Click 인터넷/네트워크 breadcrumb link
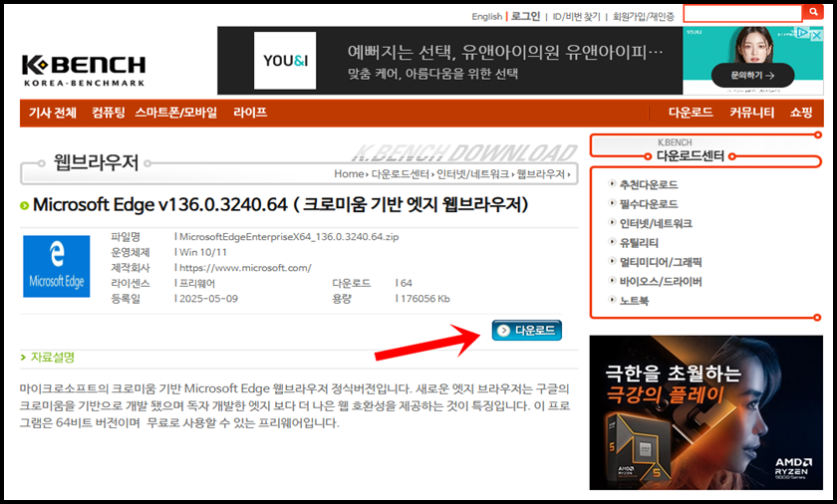Image resolution: width=837 pixels, height=504 pixels. (x=473, y=174)
